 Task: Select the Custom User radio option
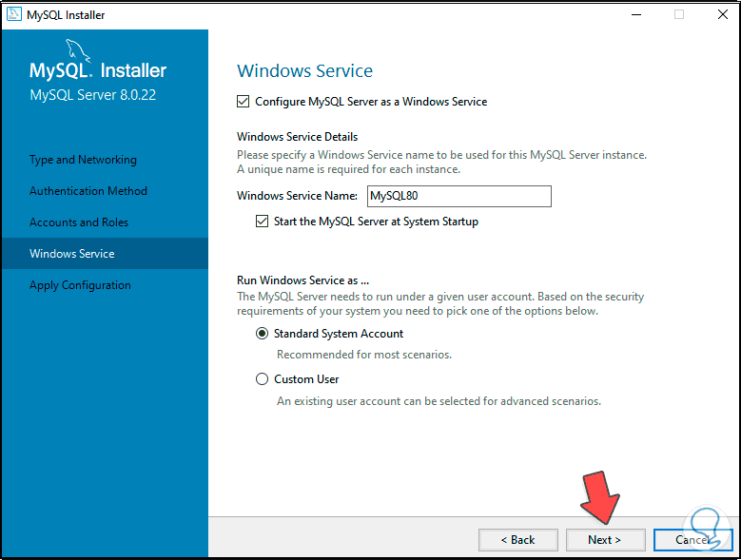pos(262,379)
